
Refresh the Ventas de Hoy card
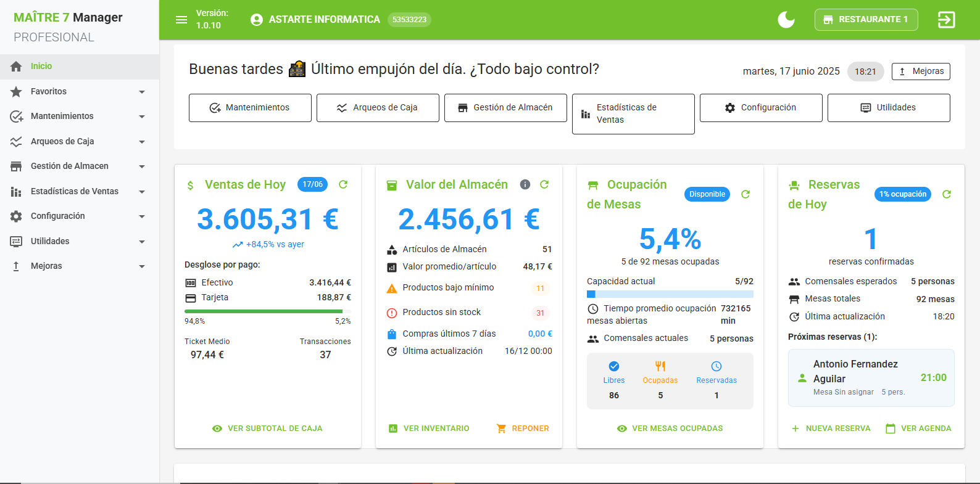point(343,184)
